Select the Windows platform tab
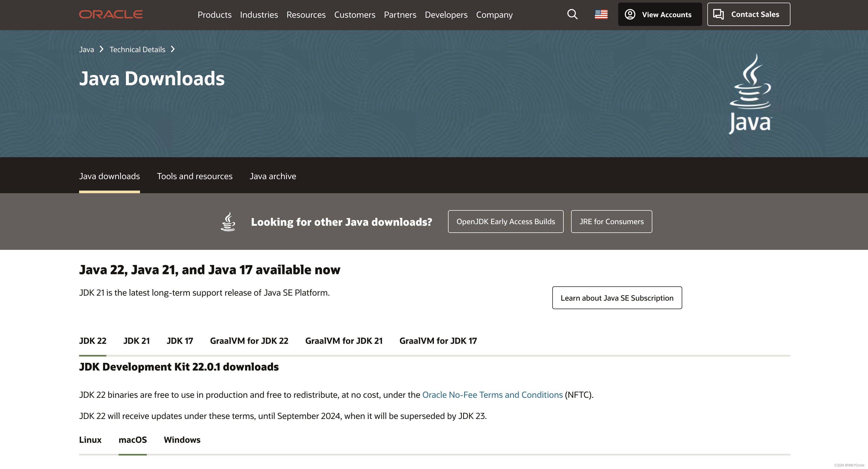The width and height of the screenshot is (868, 469). (x=182, y=440)
